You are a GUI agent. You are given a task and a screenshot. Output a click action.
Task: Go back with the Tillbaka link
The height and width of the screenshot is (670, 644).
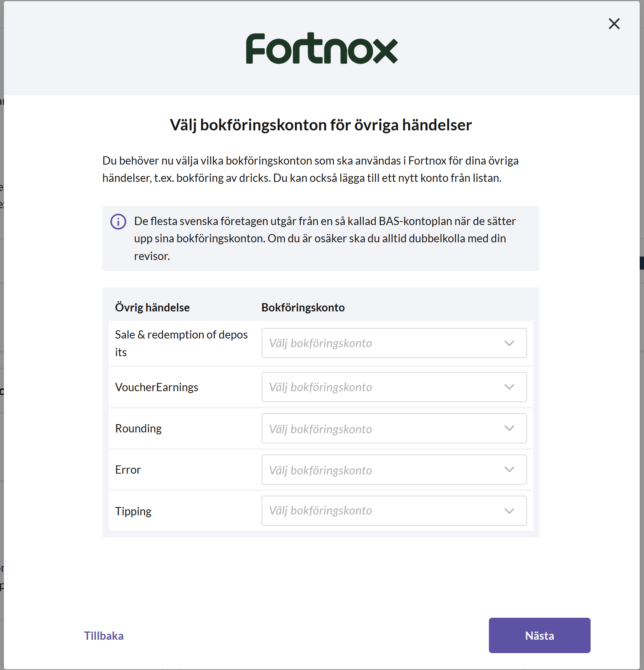pos(104,636)
